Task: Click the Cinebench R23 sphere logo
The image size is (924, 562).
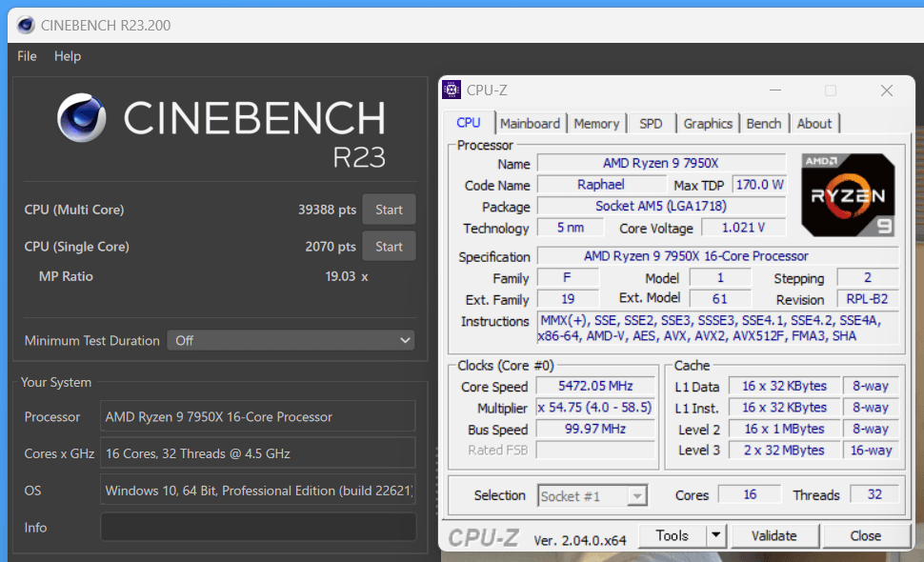Action: 82,118
